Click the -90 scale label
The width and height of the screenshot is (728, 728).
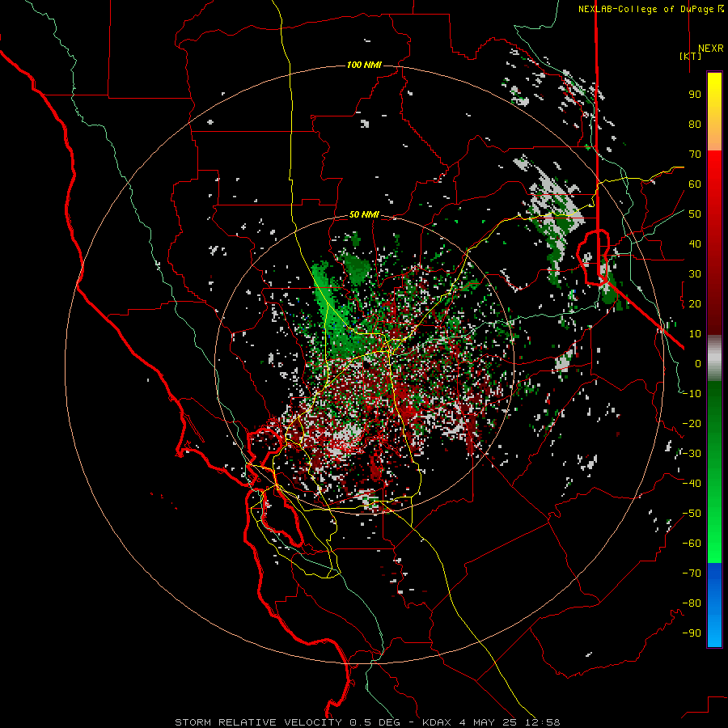point(692,633)
